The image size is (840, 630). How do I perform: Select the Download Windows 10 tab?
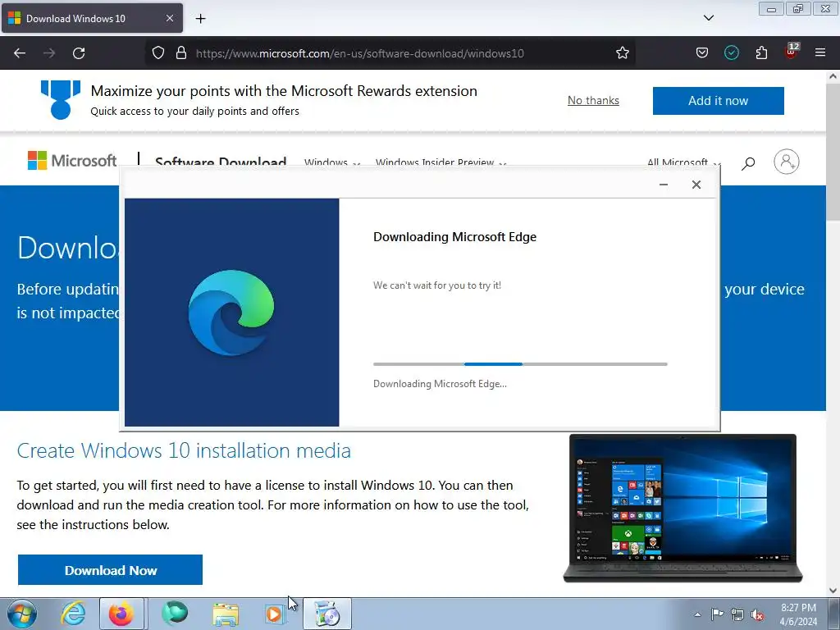tap(92, 18)
